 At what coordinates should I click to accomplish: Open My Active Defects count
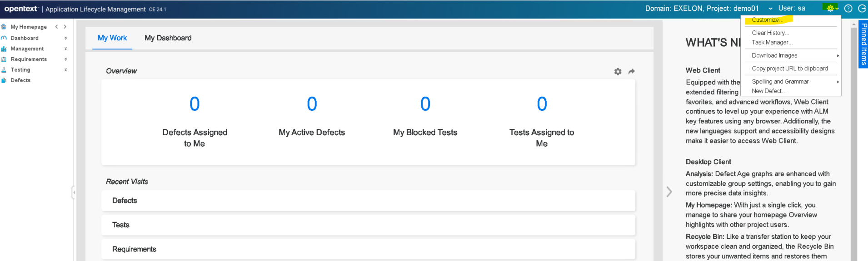tap(312, 104)
